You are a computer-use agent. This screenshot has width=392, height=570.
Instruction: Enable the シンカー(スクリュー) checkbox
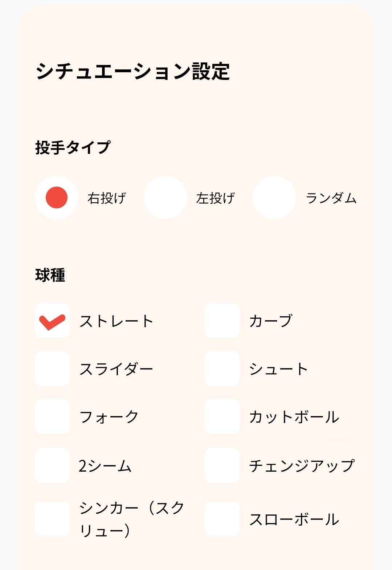[x=52, y=519]
